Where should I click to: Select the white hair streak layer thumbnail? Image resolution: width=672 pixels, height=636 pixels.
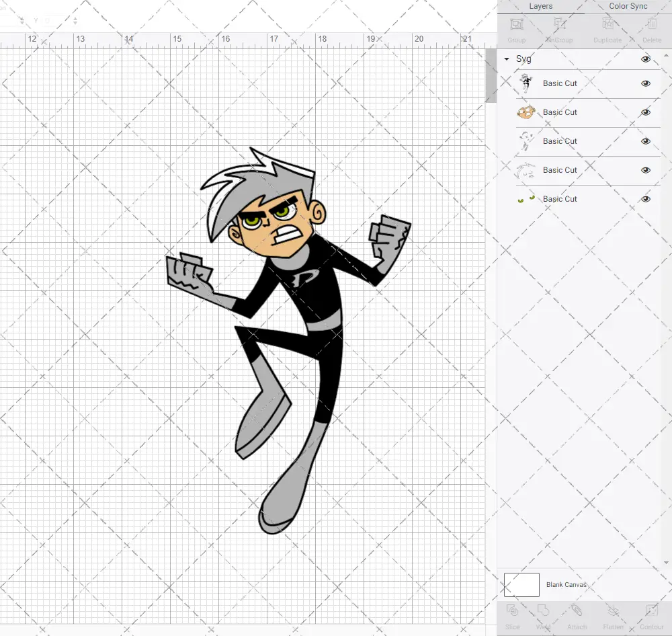[x=526, y=170]
